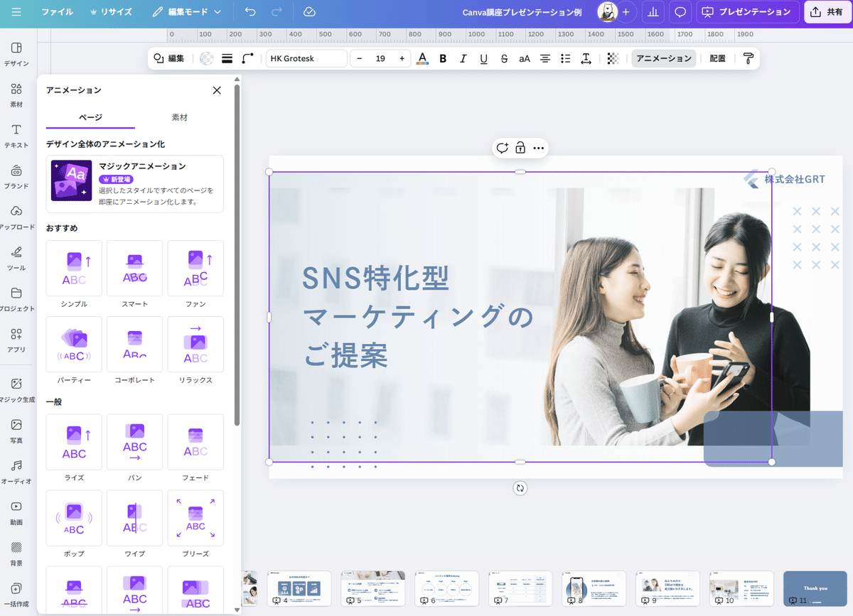Select slide 8 thumbnail
853x616 pixels.
594,588
